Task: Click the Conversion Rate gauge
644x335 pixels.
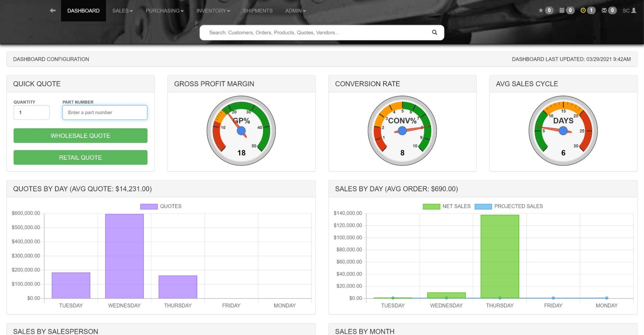Action: click(x=402, y=131)
